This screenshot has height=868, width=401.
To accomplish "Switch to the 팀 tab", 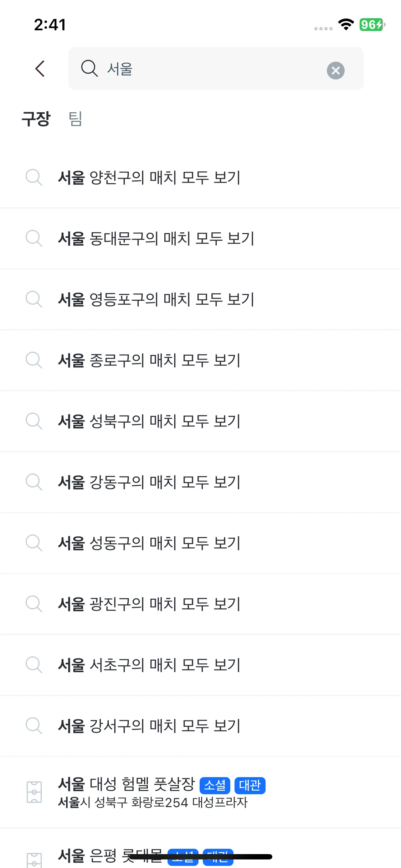I will click(x=75, y=119).
